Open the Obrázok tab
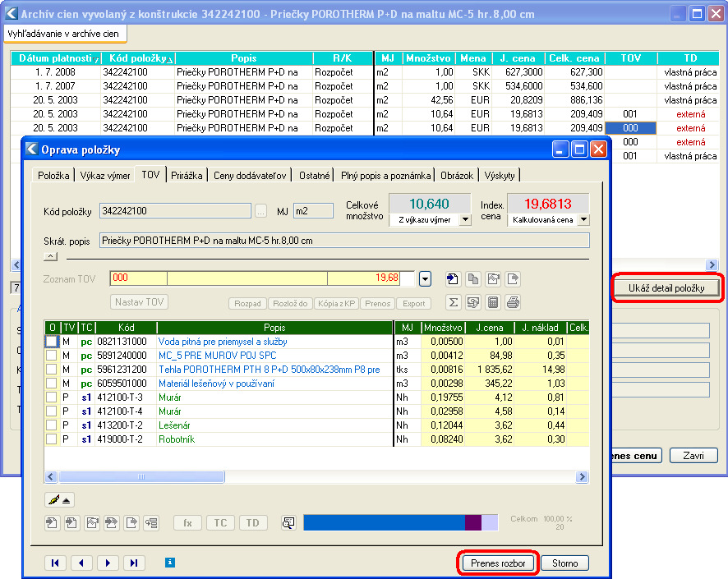 click(x=457, y=176)
